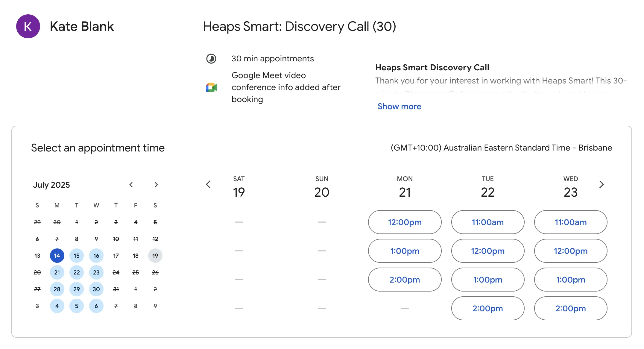
Task: Select July 30 in mini calendar
Action: [96, 289]
